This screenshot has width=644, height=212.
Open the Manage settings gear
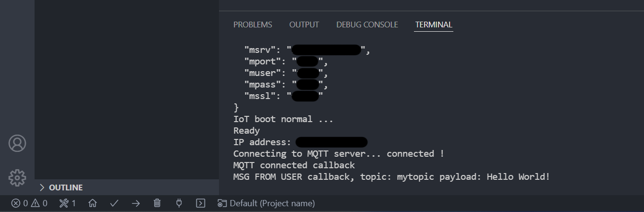(17, 177)
